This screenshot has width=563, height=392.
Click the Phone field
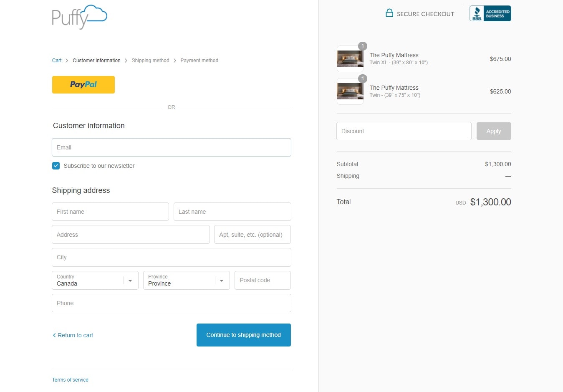tap(172, 303)
